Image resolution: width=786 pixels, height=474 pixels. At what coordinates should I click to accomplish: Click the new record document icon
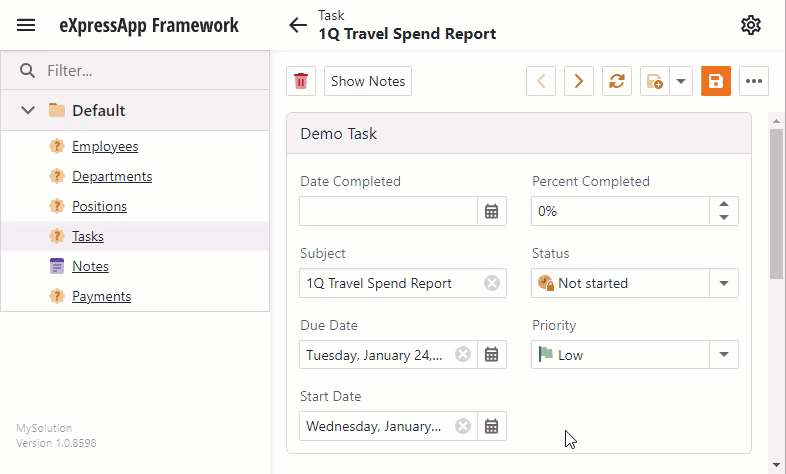pyautogui.click(x=655, y=81)
